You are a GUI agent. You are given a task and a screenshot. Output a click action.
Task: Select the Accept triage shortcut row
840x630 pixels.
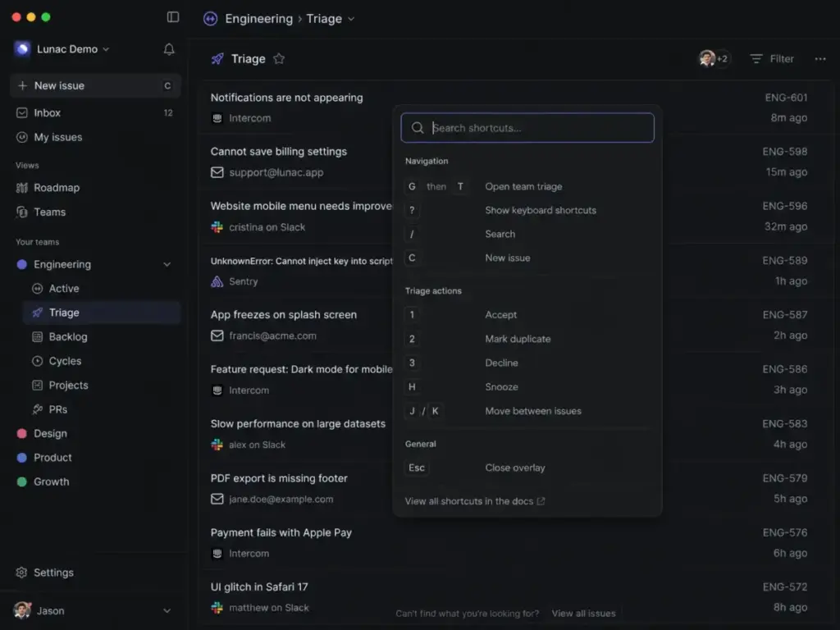(527, 315)
